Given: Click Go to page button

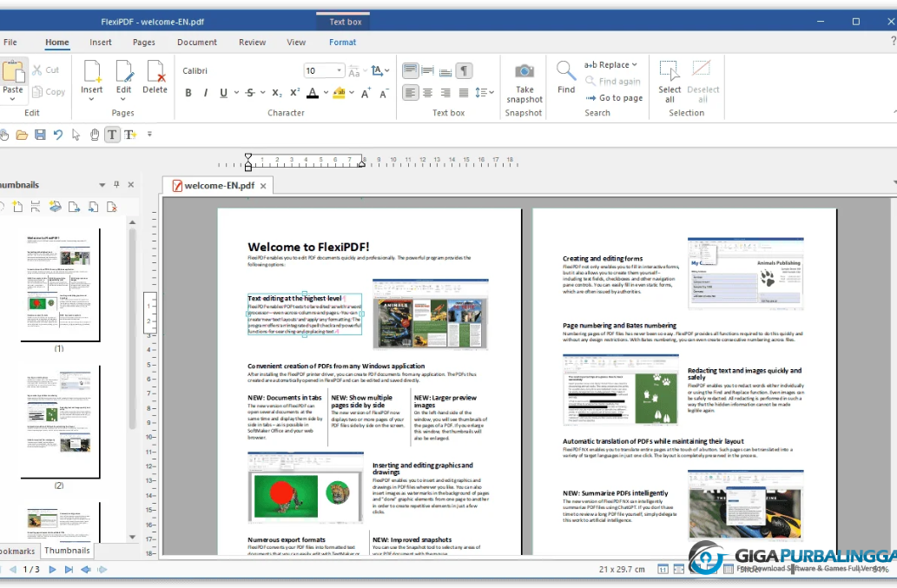Looking at the screenshot, I should pyautogui.click(x=615, y=98).
